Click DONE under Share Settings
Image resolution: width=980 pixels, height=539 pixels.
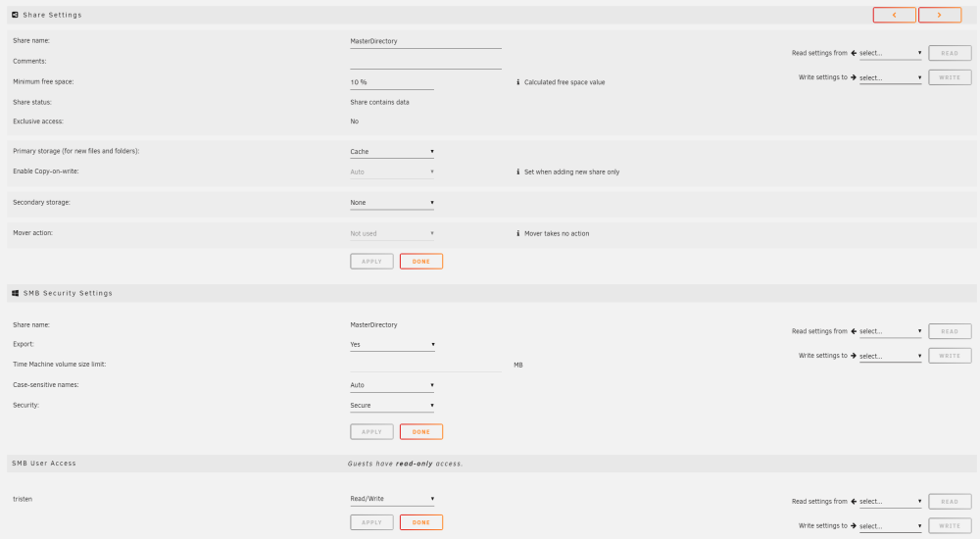pyautogui.click(x=421, y=262)
